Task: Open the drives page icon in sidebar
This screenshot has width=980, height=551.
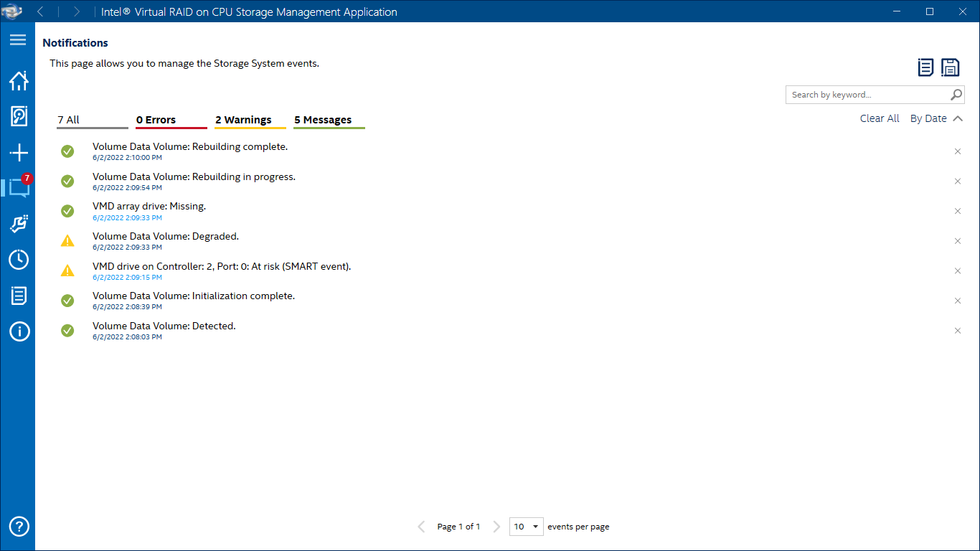Action: coord(19,116)
